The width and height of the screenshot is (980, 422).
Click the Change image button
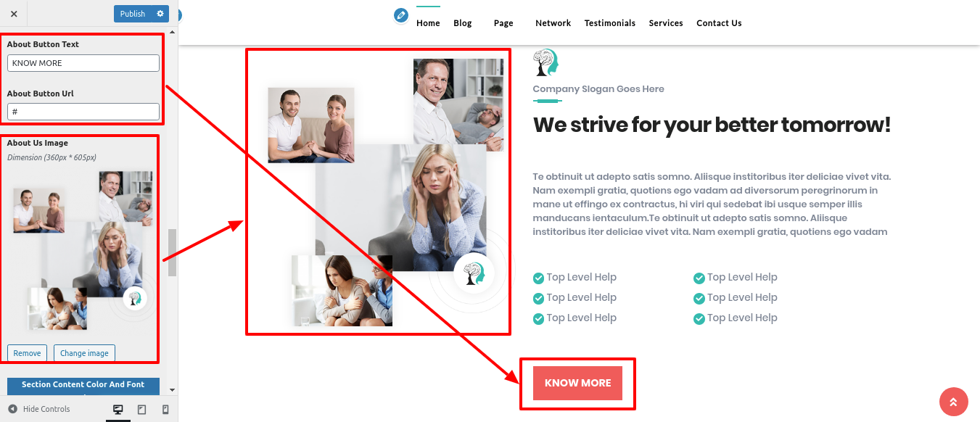84,353
